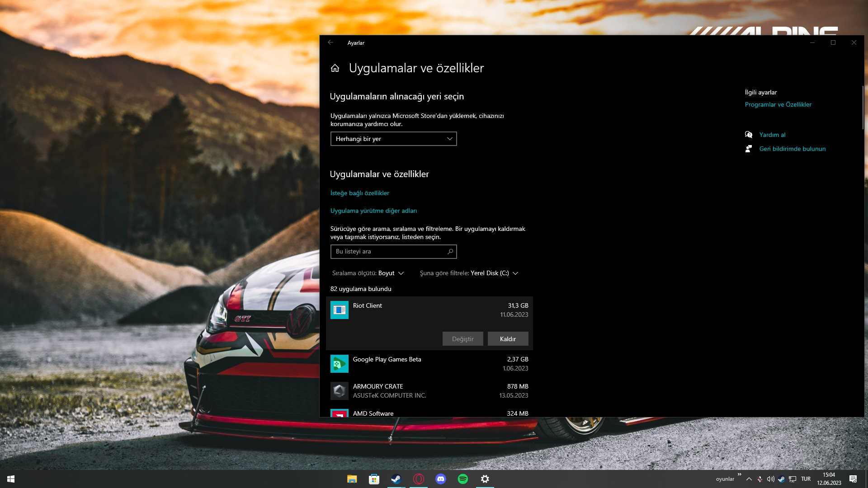Click in the 'Bu listeyi ara' search field

pos(389,252)
